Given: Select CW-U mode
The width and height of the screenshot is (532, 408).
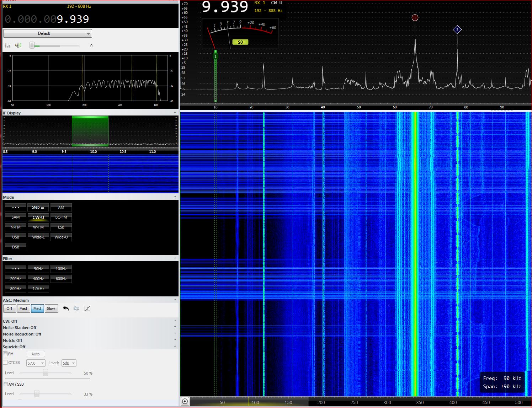Looking at the screenshot, I should pyautogui.click(x=38, y=217).
